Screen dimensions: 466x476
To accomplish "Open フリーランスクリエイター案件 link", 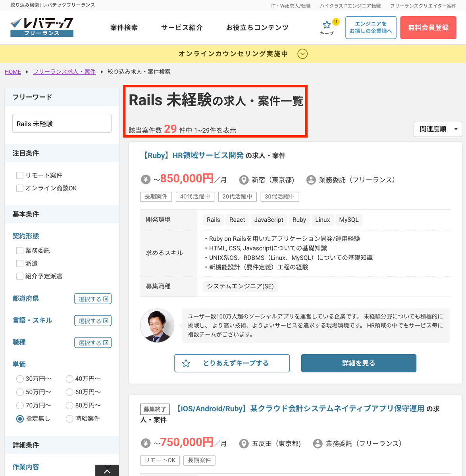I will (x=423, y=6).
